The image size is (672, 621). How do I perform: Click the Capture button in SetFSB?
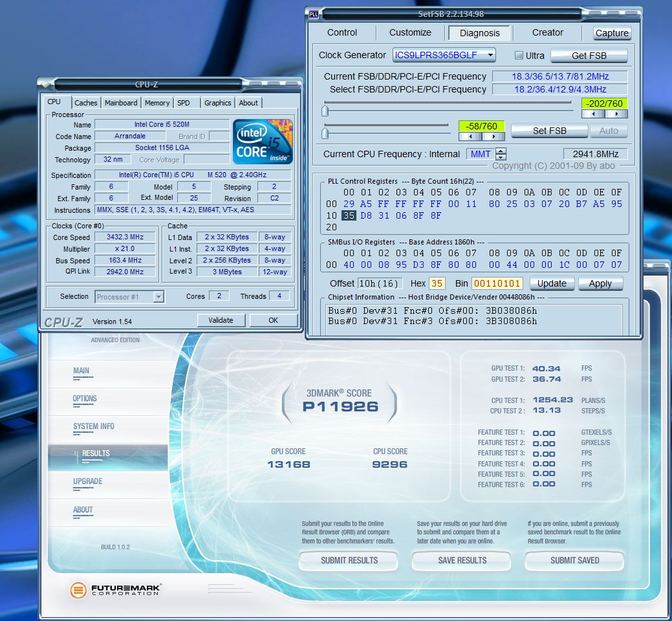(612, 33)
